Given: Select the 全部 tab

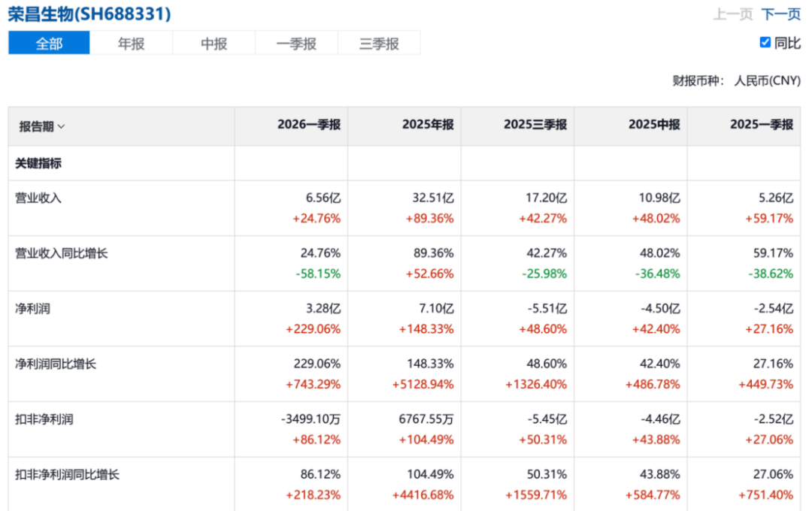Looking at the screenshot, I should (x=49, y=44).
